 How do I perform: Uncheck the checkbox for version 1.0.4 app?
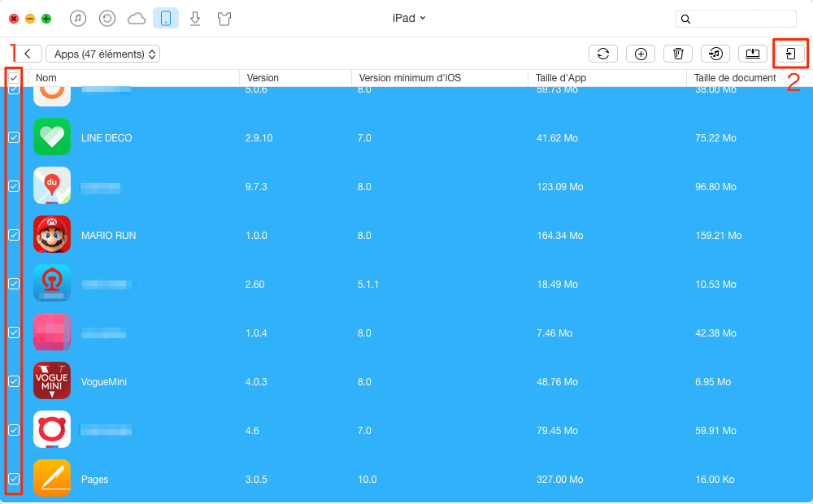pos(14,332)
